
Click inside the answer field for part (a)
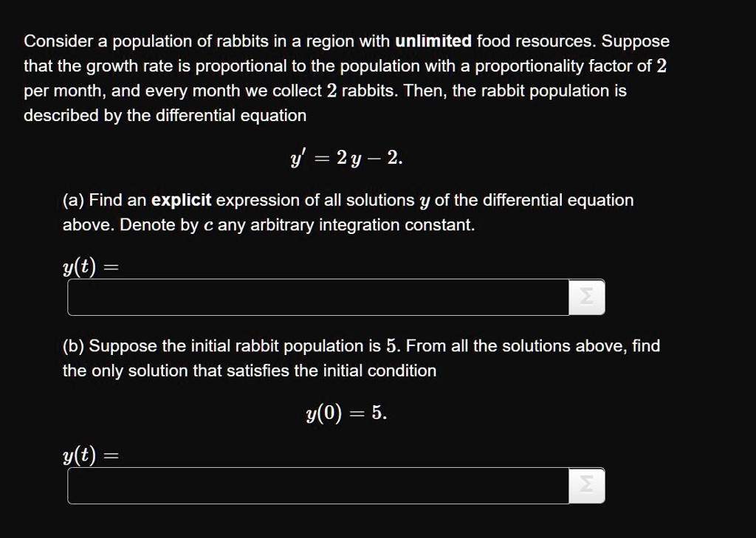(317, 296)
